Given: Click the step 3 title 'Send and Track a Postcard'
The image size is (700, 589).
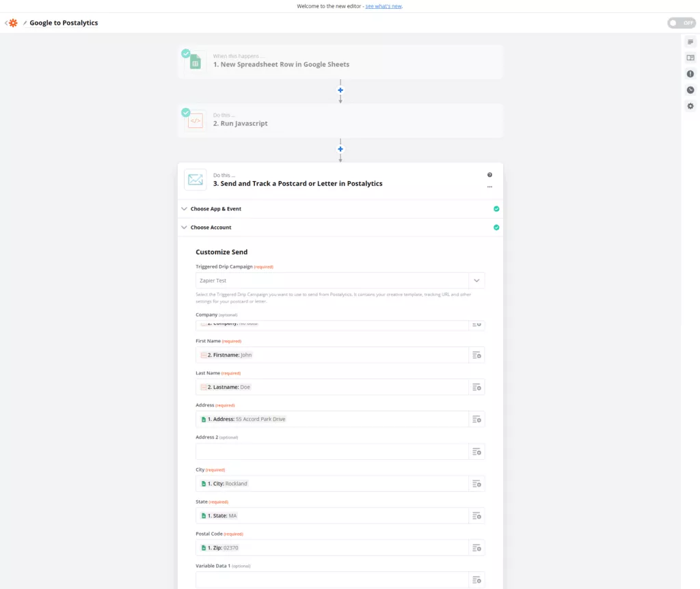Looking at the screenshot, I should coord(298,183).
